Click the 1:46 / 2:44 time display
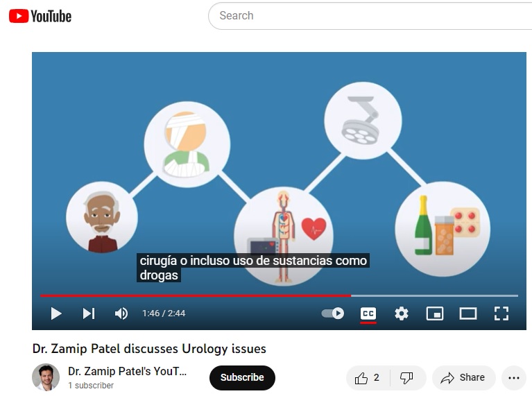Screen dimensions: 532x396 coord(164,313)
